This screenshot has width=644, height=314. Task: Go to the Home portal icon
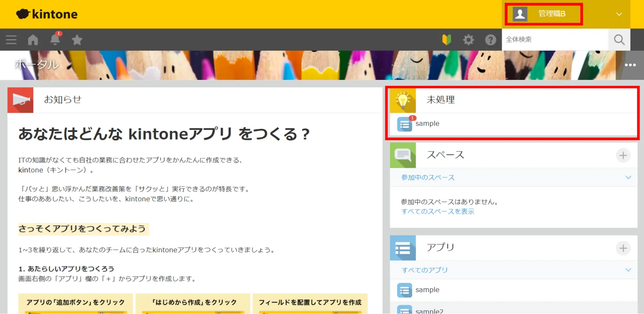pyautogui.click(x=33, y=40)
